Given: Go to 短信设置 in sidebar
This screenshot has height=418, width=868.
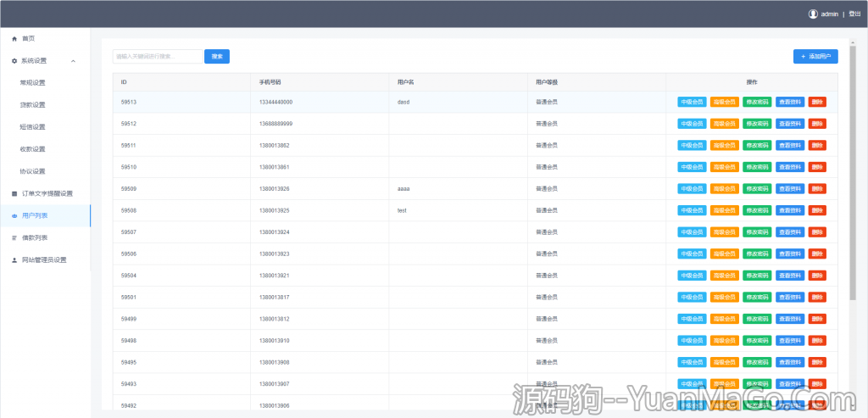Looking at the screenshot, I should click(x=32, y=127).
